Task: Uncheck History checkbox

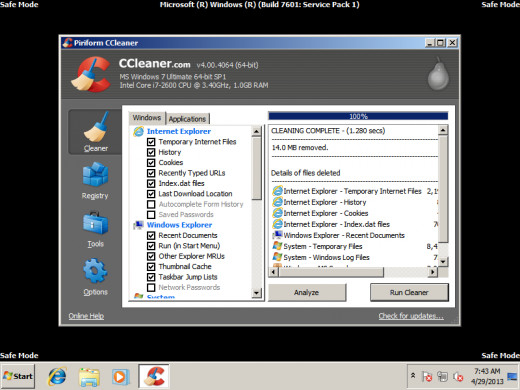Action: pos(151,152)
